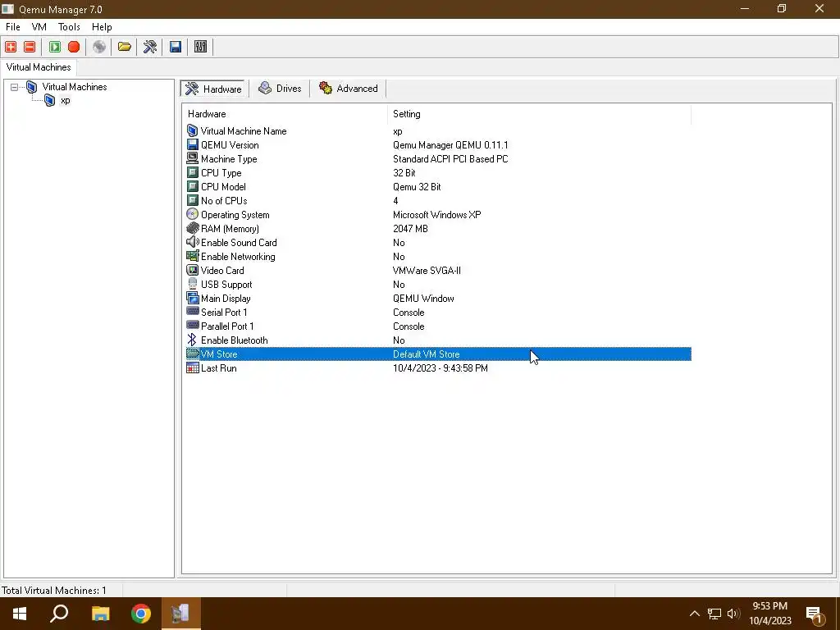Click the 'Standard ACPI PCI Based PC' value
The image size is (840, 630).
[450, 159]
